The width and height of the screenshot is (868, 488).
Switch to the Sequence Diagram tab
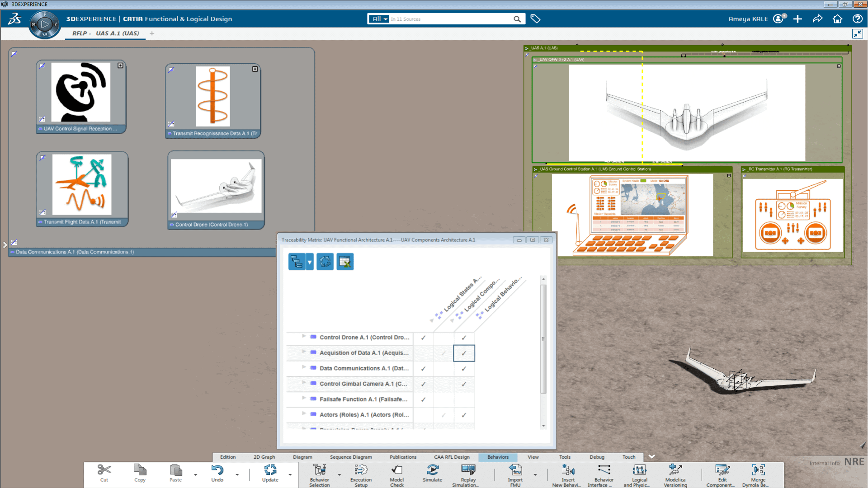click(x=351, y=457)
